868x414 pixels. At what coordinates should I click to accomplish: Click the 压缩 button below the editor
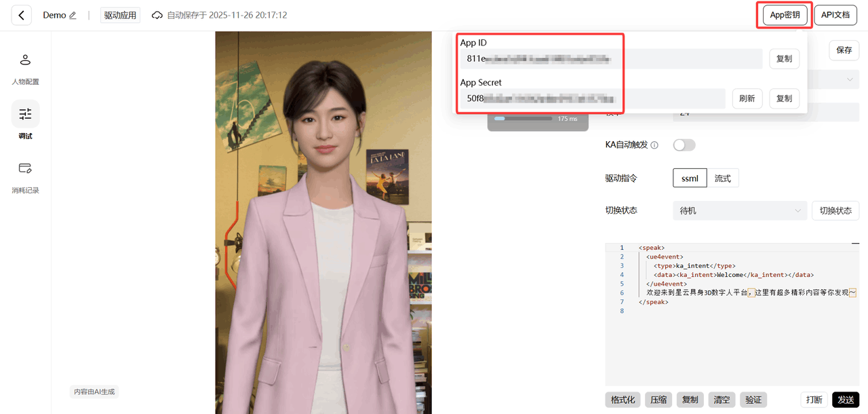point(658,400)
